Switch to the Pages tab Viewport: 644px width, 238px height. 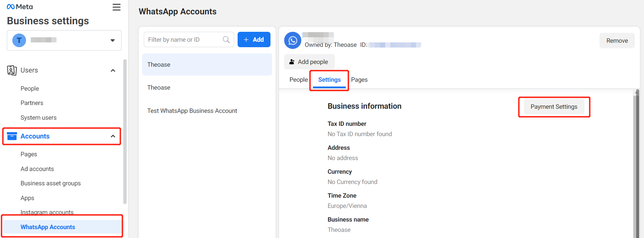click(x=359, y=80)
